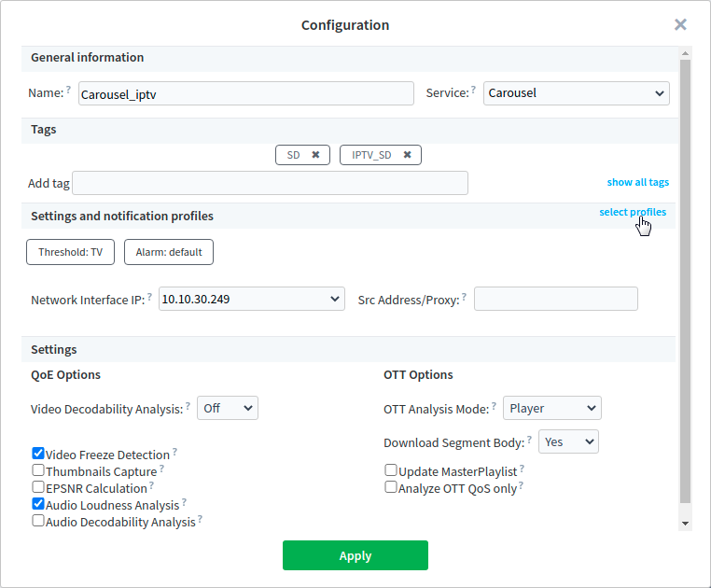Open the Service dropdown showing Carousel
The image size is (711, 588).
577,93
